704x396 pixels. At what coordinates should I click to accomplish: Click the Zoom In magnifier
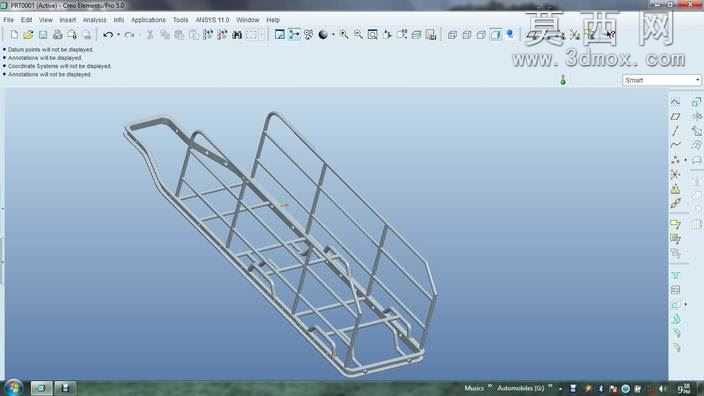pos(344,35)
